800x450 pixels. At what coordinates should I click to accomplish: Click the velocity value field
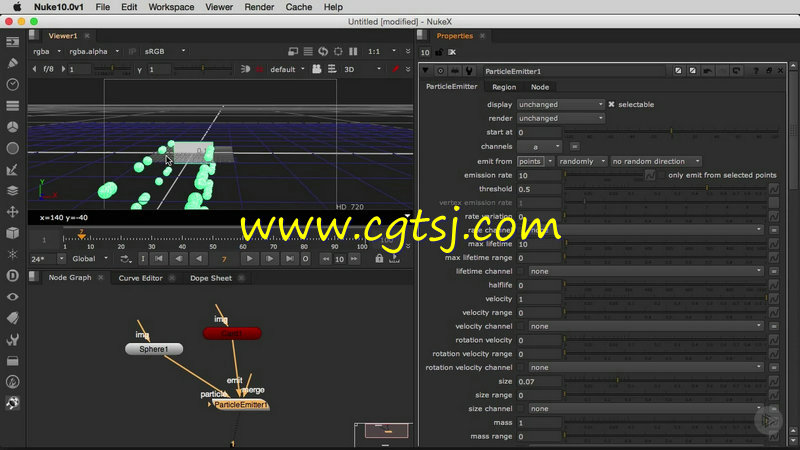click(x=539, y=299)
